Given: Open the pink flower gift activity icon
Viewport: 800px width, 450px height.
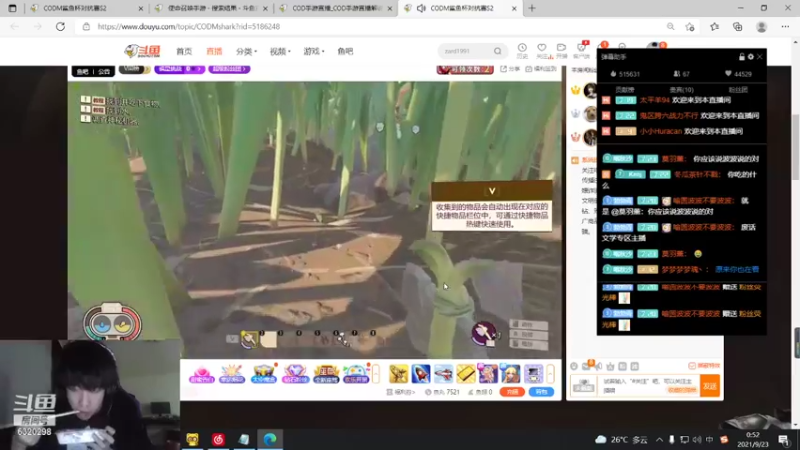Looking at the screenshot, I should click(201, 374).
